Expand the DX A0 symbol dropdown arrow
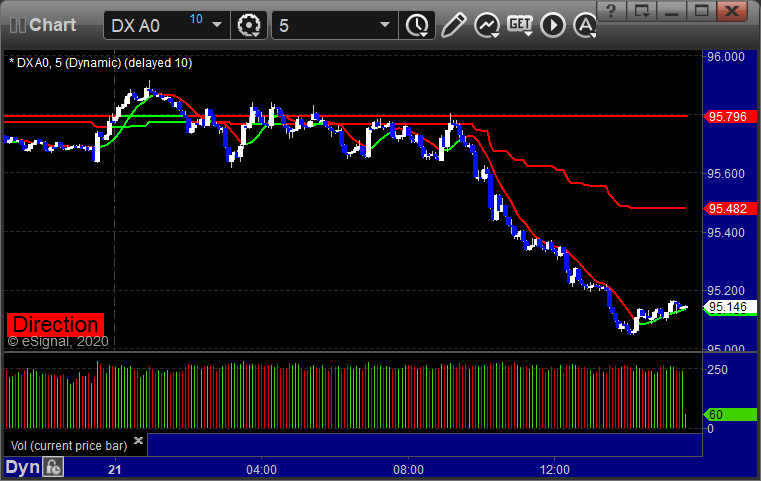 click(217, 25)
